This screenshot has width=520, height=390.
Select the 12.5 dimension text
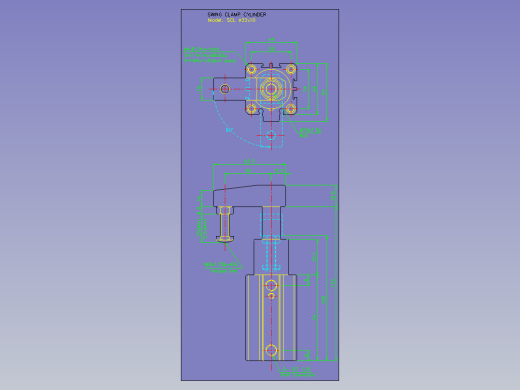[x=279, y=171]
